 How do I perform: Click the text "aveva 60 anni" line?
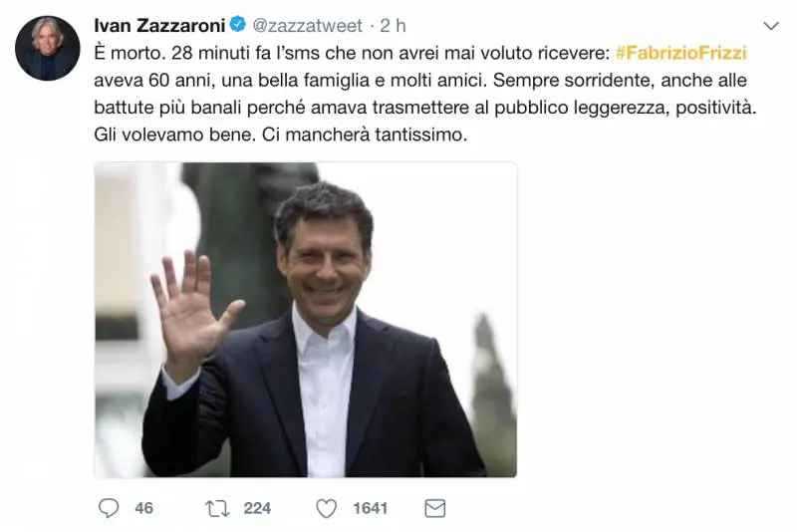[420, 81]
